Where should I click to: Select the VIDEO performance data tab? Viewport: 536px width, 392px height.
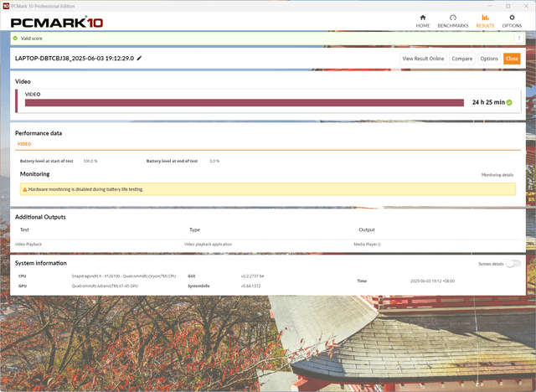(x=24, y=144)
